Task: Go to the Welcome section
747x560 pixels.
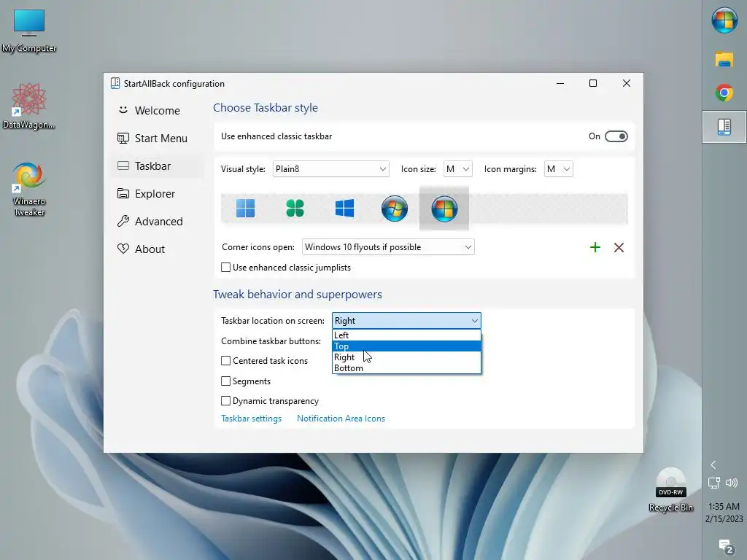Action: [158, 111]
